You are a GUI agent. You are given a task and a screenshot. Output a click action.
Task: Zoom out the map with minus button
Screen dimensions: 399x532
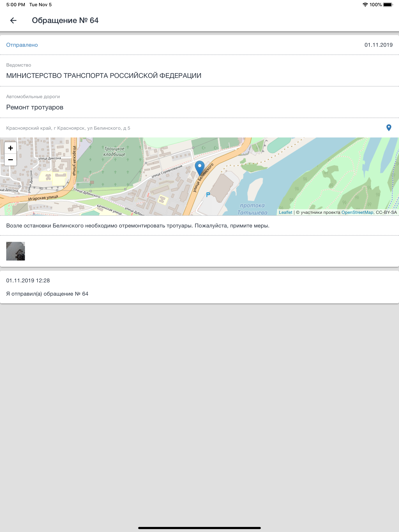click(11, 160)
